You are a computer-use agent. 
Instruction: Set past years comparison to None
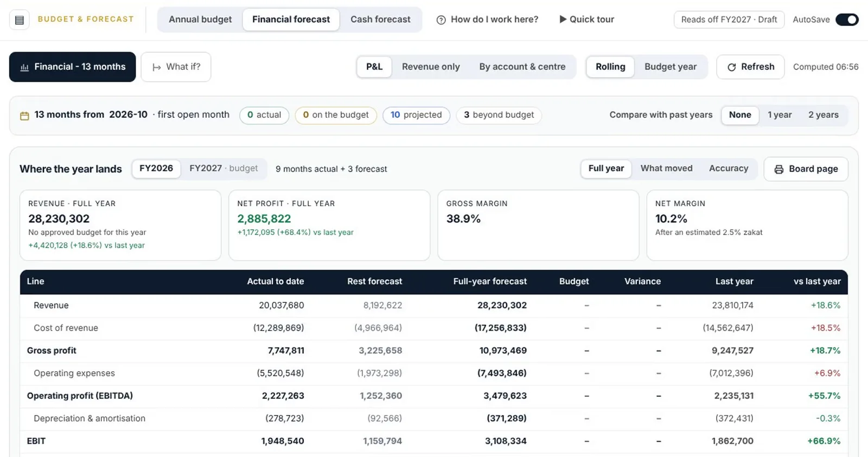click(740, 115)
